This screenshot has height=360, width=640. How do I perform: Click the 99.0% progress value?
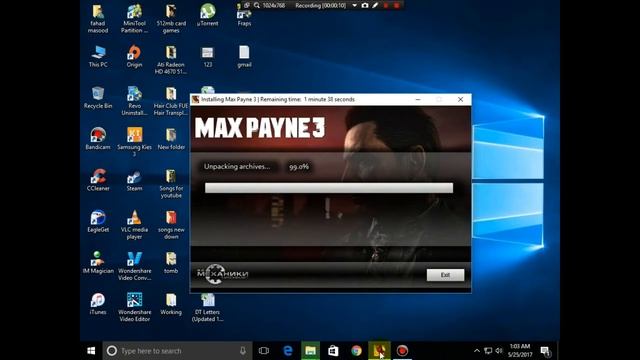pyautogui.click(x=299, y=167)
